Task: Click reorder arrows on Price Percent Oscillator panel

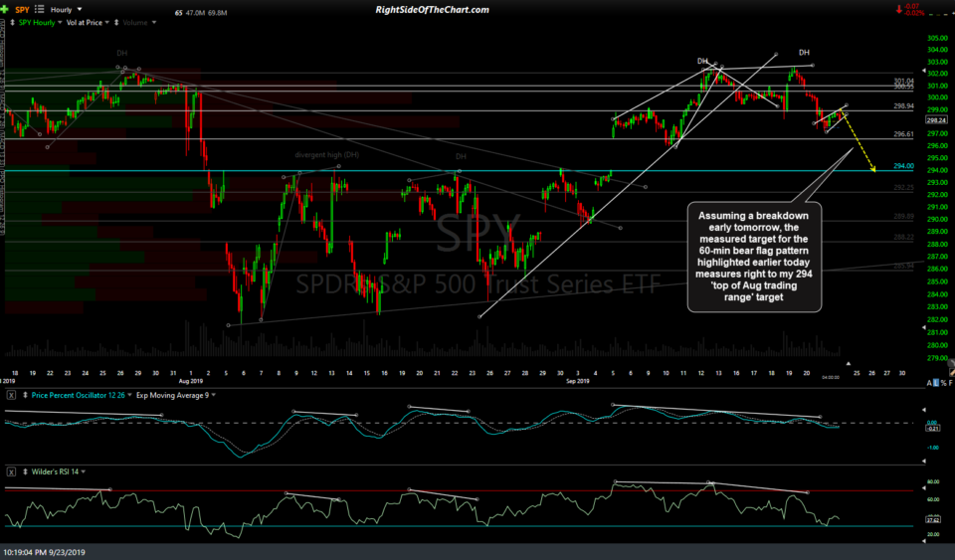Action: point(25,395)
